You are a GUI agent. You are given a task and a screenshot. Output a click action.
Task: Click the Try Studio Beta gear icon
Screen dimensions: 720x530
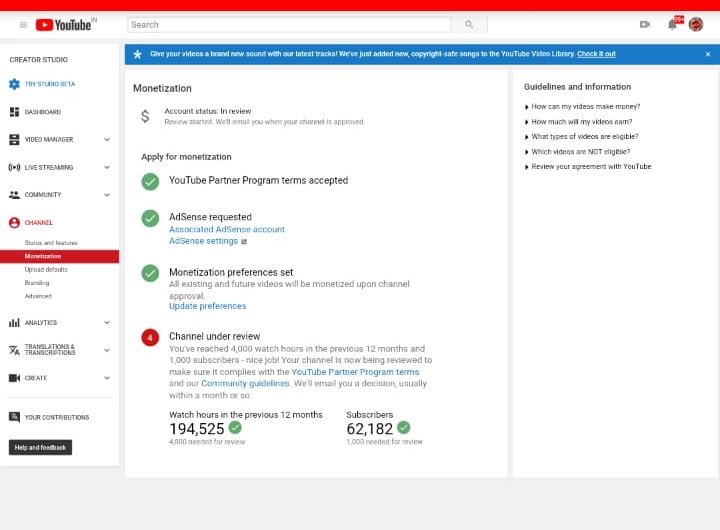14,84
